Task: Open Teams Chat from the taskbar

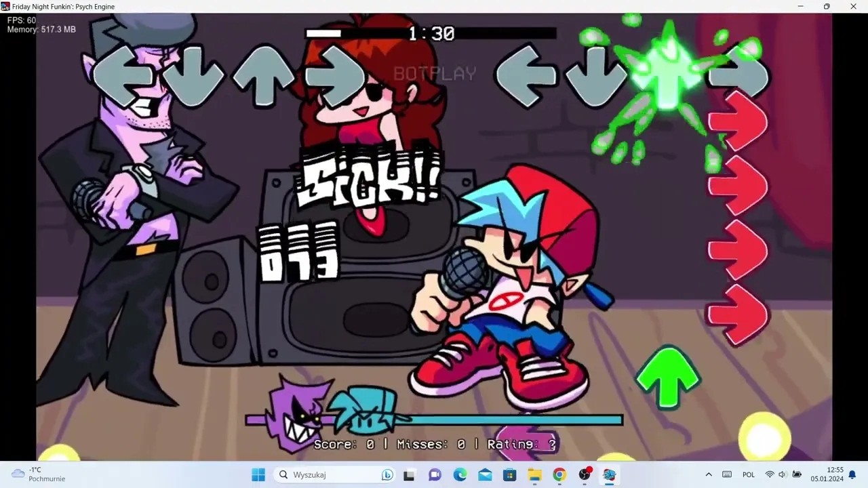Action: click(x=435, y=475)
